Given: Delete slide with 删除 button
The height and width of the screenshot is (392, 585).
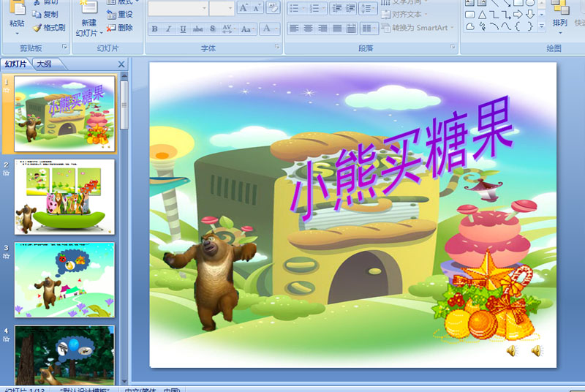Looking at the screenshot, I should coord(120,28).
